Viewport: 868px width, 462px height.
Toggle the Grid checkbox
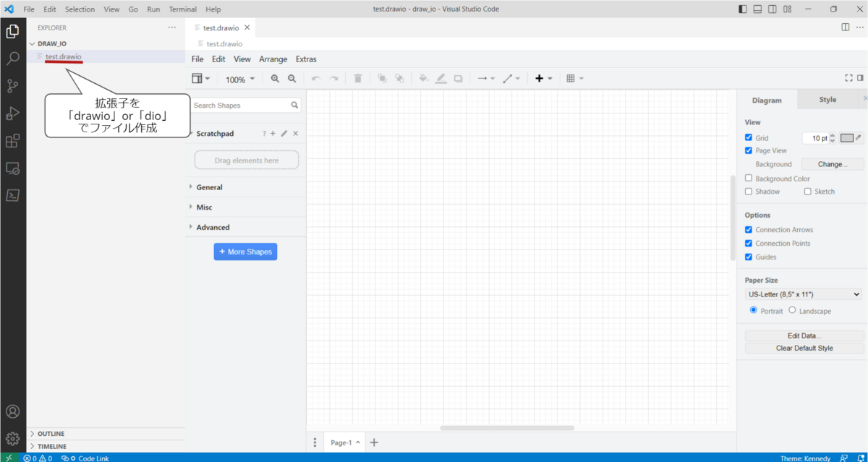749,137
